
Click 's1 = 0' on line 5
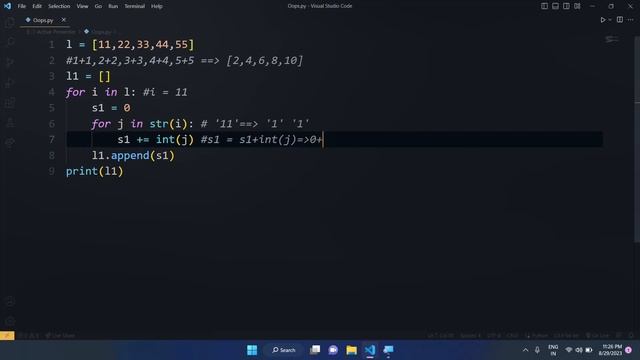[x=111, y=108]
